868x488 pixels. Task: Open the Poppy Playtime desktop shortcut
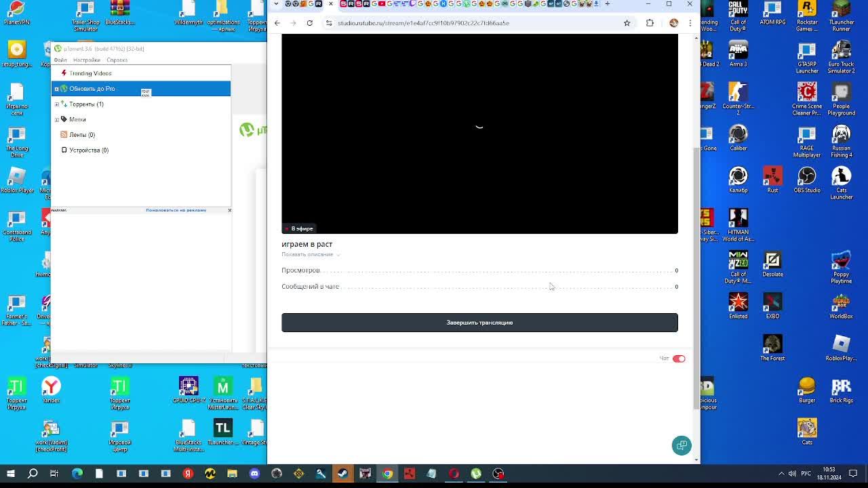[x=842, y=266]
